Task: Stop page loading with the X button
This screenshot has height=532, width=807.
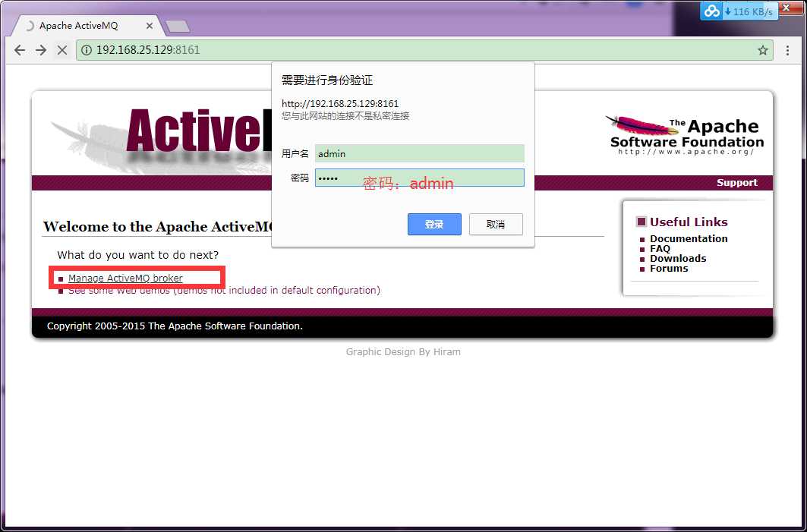Action: click(62, 50)
